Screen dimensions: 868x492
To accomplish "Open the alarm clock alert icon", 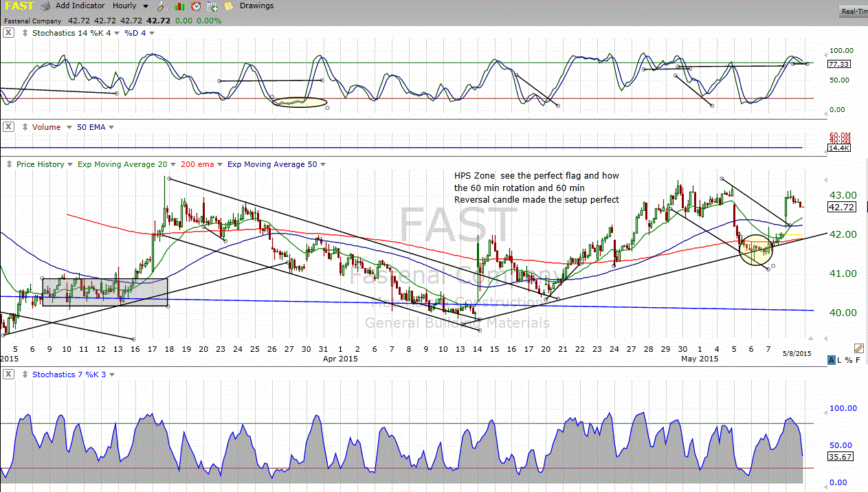I will click(x=197, y=6).
